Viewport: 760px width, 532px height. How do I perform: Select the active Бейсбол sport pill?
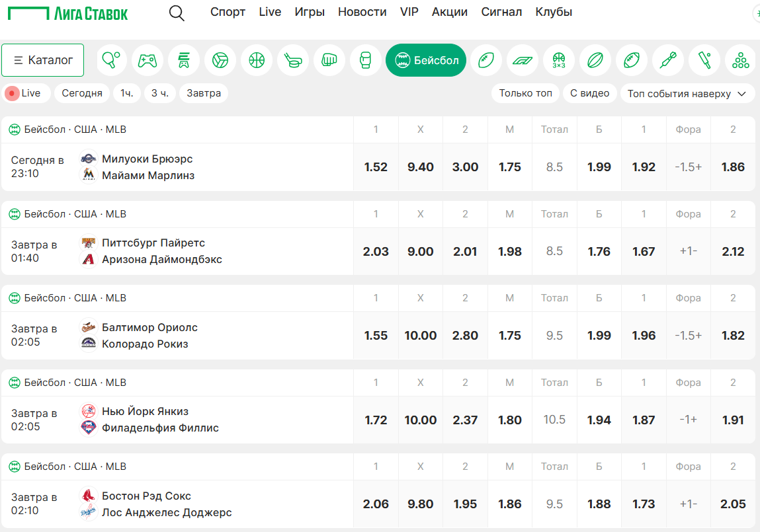coord(426,60)
